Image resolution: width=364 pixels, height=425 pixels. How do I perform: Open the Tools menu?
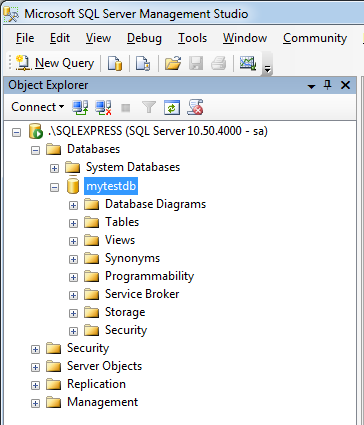coord(192,38)
